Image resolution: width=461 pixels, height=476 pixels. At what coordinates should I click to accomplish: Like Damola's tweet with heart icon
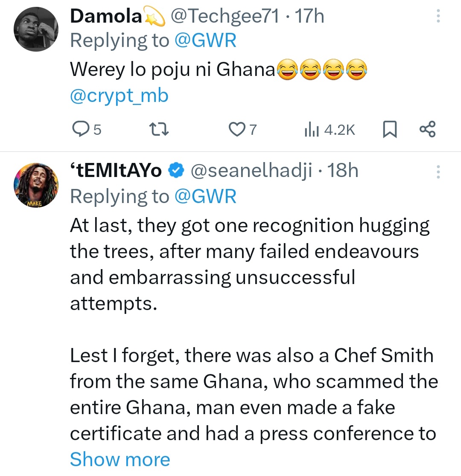pos(236,129)
